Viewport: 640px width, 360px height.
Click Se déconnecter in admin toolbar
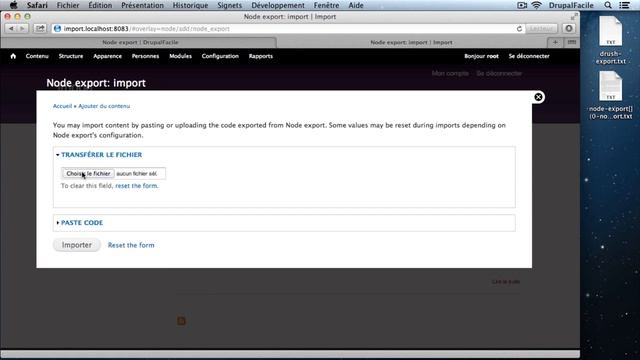pos(529,56)
